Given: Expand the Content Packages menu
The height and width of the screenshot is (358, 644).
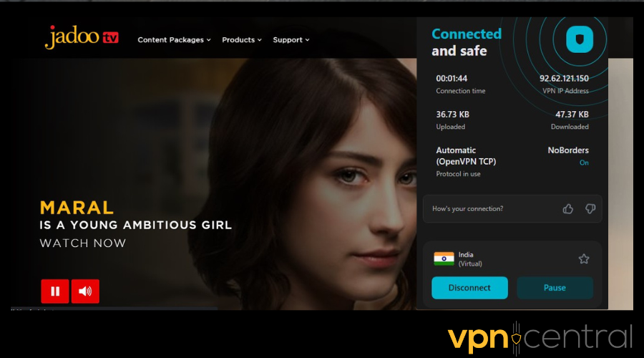Looking at the screenshot, I should [174, 40].
